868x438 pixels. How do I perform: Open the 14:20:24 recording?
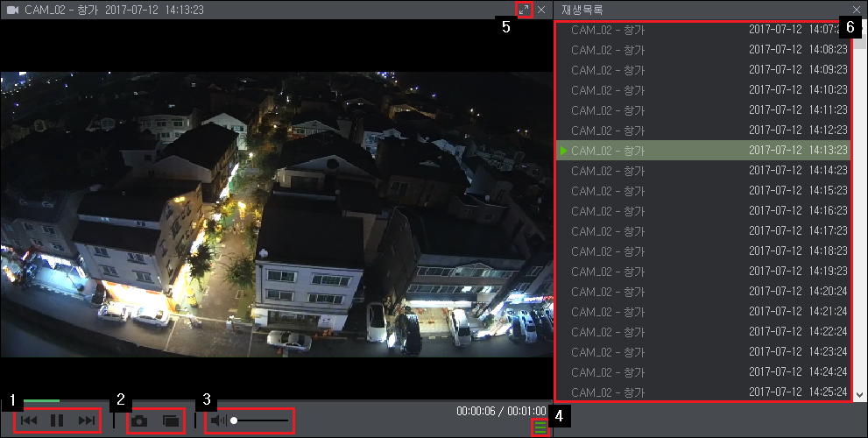[704, 291]
